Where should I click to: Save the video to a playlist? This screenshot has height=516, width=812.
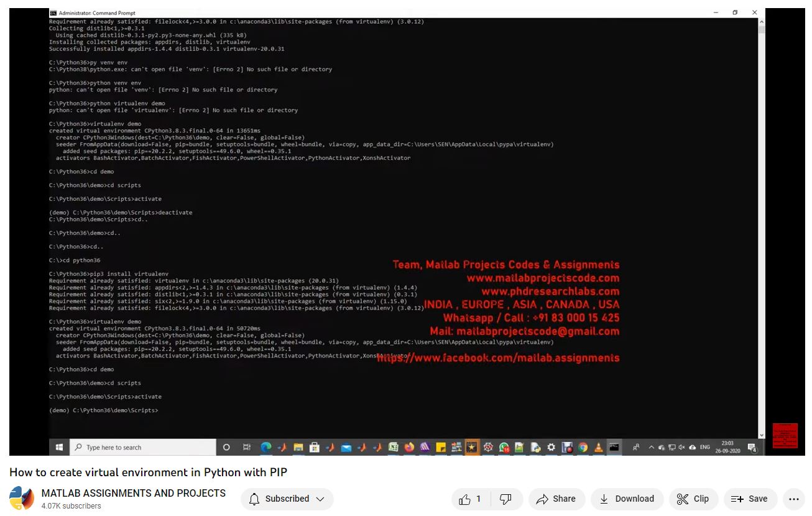point(750,499)
